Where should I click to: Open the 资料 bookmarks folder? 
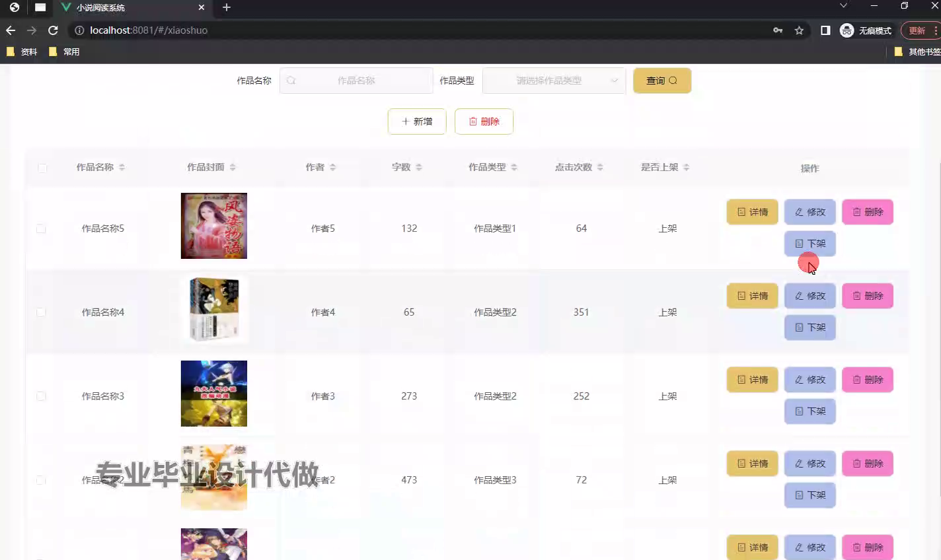[21, 52]
